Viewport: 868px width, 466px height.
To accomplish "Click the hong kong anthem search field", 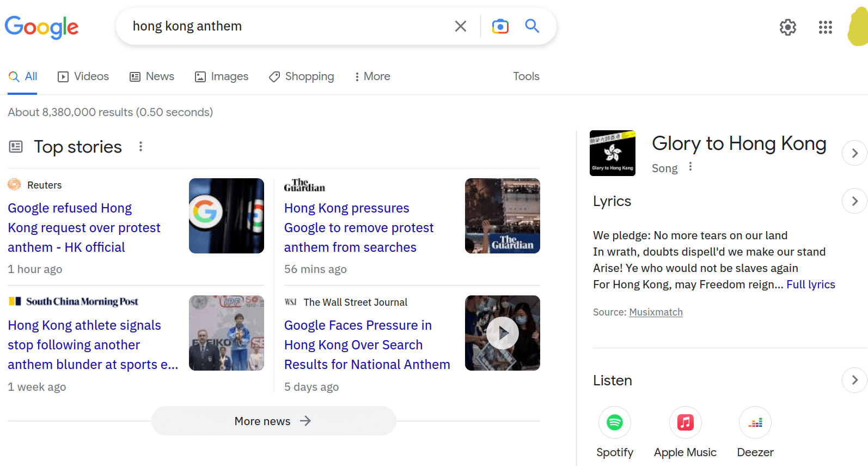I will pos(289,26).
